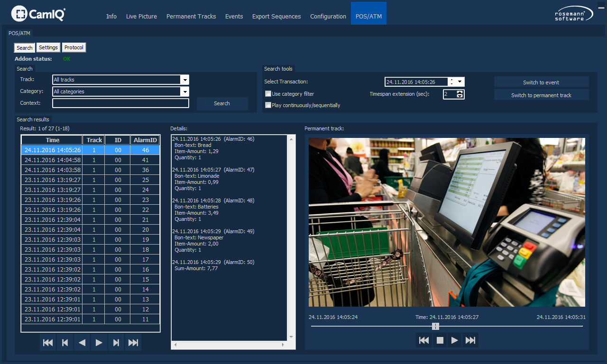607x364 pixels.
Task: Switch to the Settings tab
Action: pyautogui.click(x=48, y=47)
